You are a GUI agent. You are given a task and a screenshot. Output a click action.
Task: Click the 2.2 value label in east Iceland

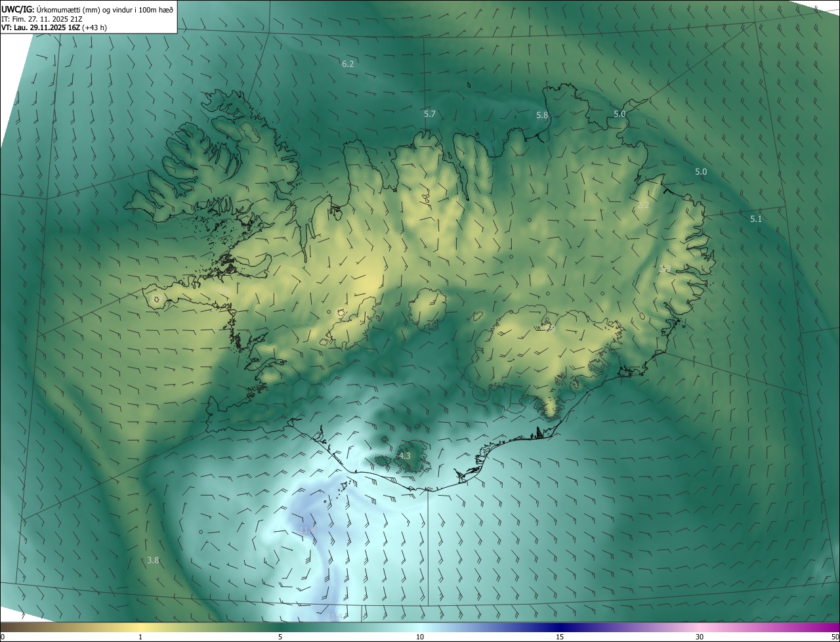tap(643, 205)
